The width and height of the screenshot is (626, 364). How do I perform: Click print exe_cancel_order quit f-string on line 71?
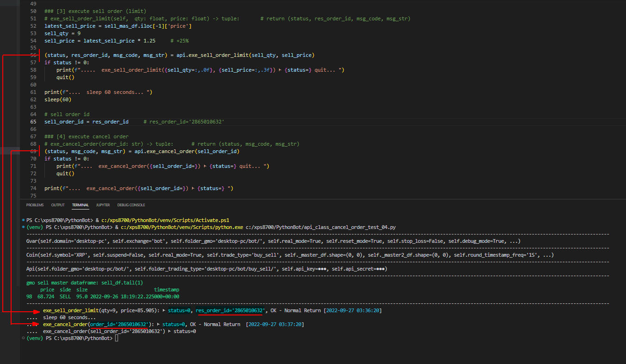(x=163, y=166)
